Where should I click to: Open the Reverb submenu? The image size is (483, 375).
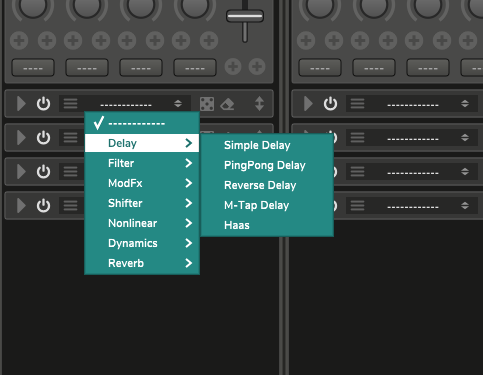(x=142, y=263)
